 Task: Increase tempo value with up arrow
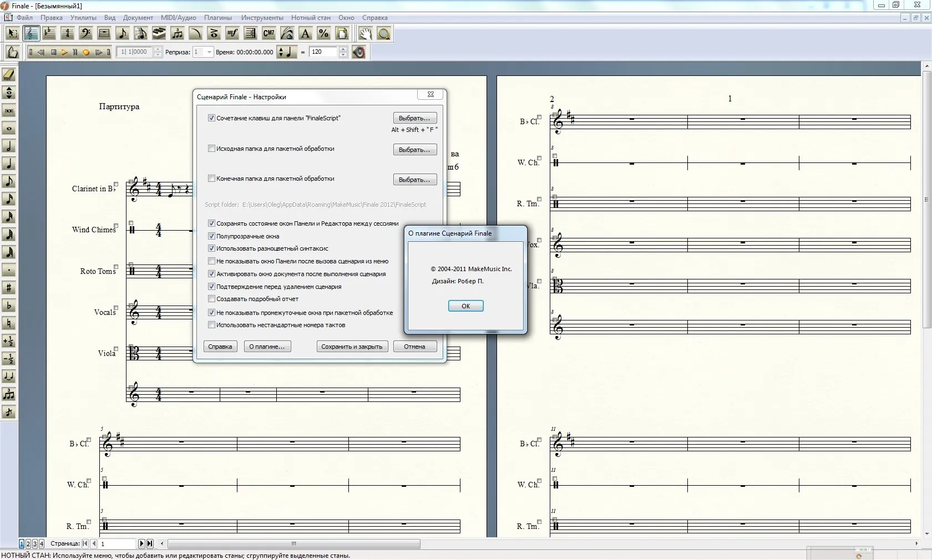pos(343,49)
